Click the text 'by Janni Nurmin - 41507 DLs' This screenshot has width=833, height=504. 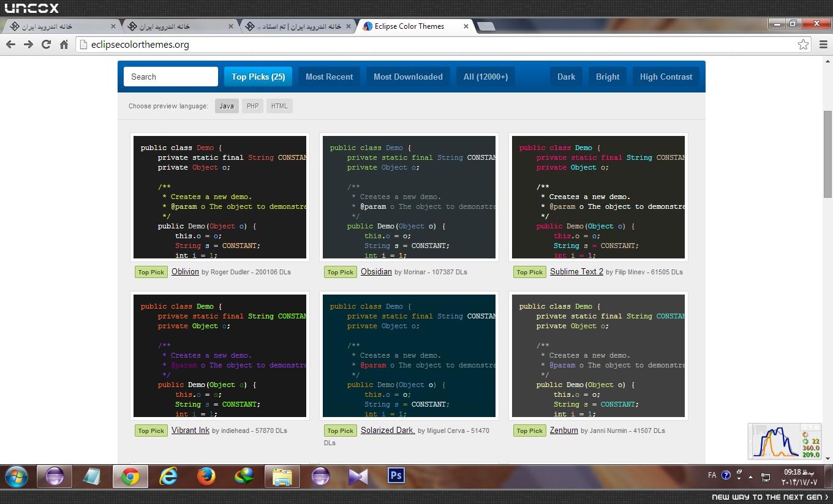click(623, 431)
